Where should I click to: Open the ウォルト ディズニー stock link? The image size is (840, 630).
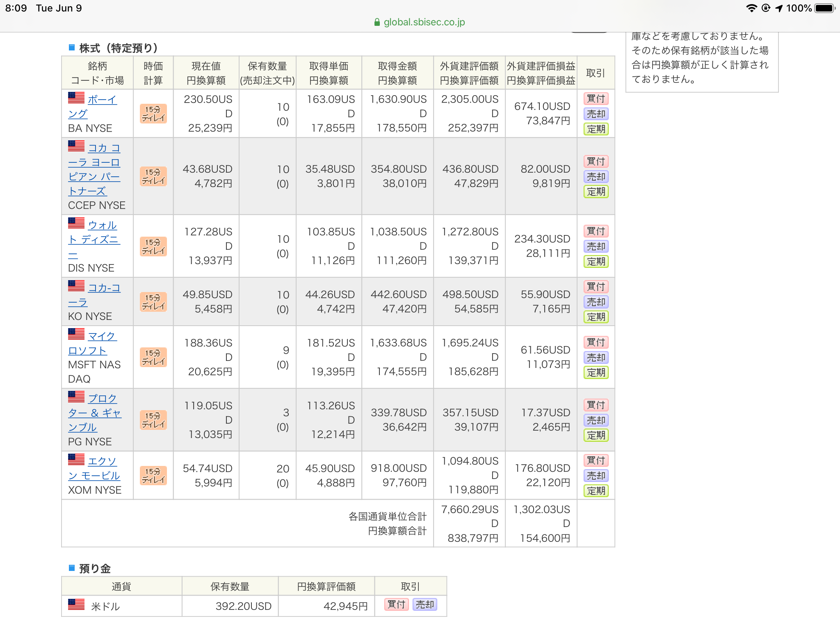pos(94,240)
